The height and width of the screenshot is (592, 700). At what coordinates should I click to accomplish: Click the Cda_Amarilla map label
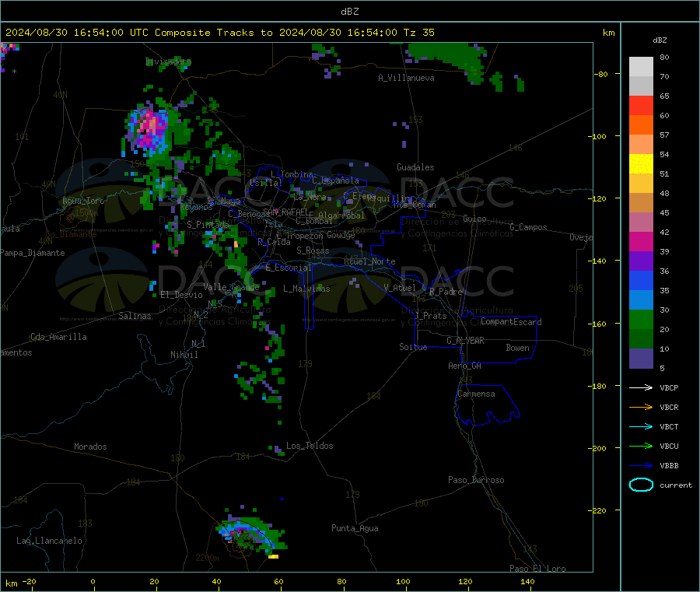coord(58,337)
